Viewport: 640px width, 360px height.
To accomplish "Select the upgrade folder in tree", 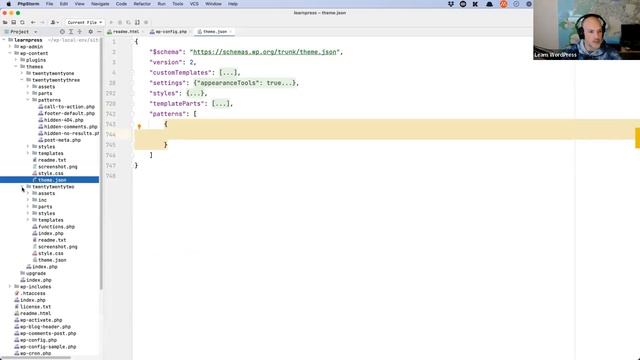I will (x=36, y=273).
